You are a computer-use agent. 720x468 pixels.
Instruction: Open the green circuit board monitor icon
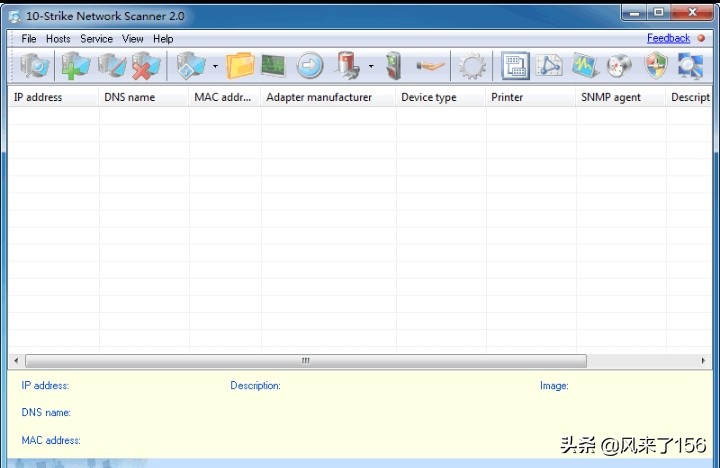pyautogui.click(x=274, y=66)
